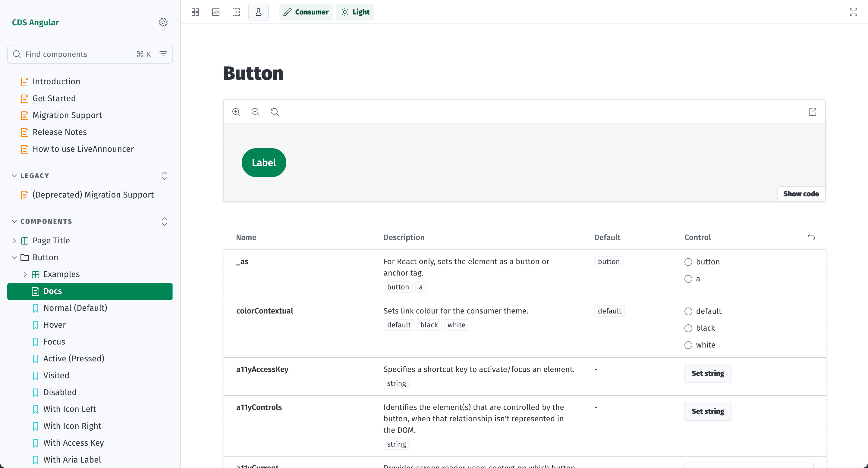Viewport: 868px width, 468px height.
Task: Click Set string for a11yAccessKey
Action: click(708, 373)
